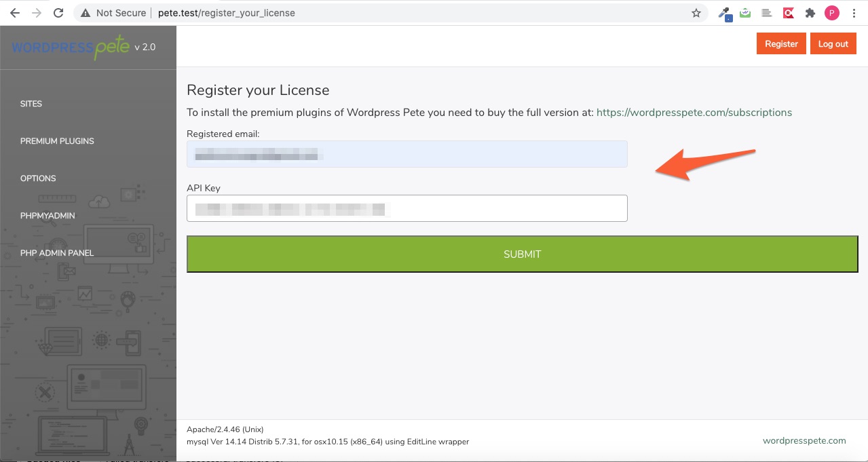Click the mysql Ver 14.14 footer text

pyautogui.click(x=328, y=442)
